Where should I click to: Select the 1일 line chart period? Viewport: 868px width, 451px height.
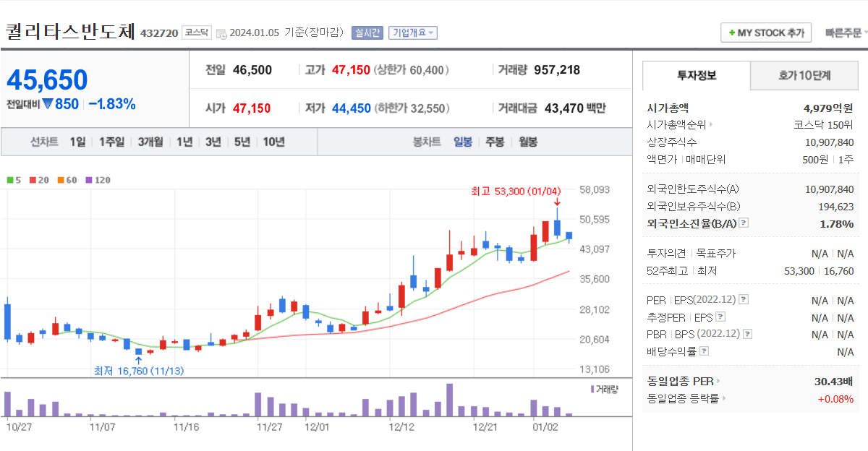point(77,142)
